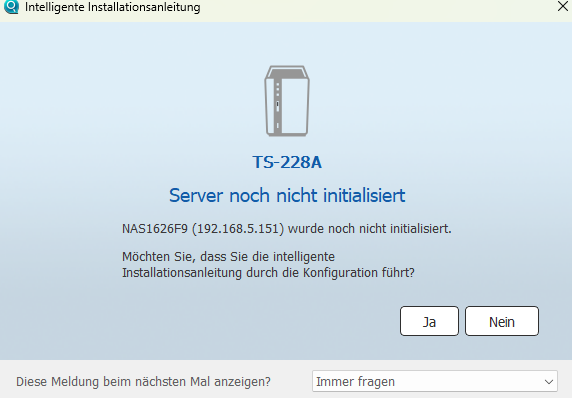Click the Qfinder app icon in title bar

(x=11, y=6)
